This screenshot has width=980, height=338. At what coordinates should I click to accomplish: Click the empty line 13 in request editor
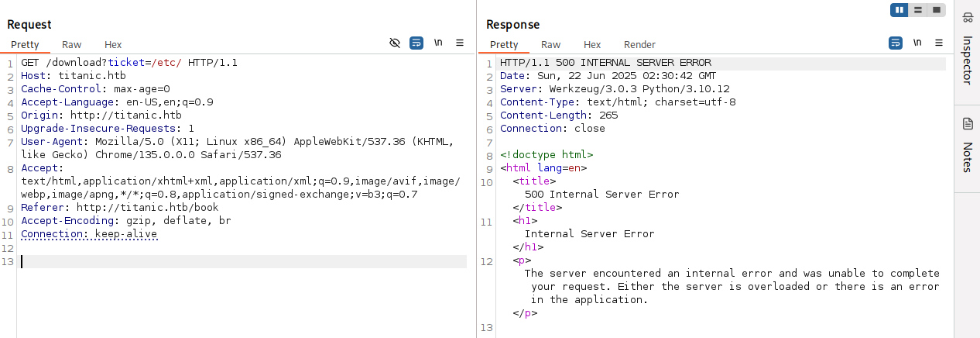point(232,262)
